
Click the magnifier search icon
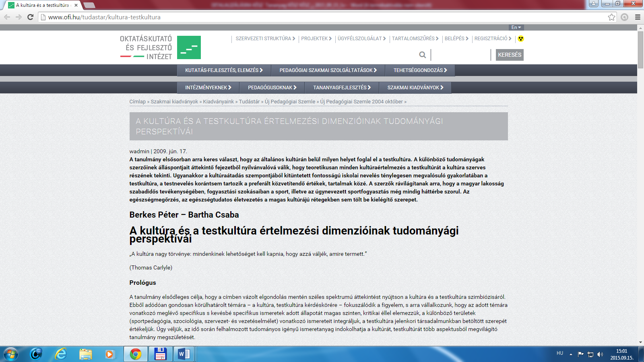422,55
